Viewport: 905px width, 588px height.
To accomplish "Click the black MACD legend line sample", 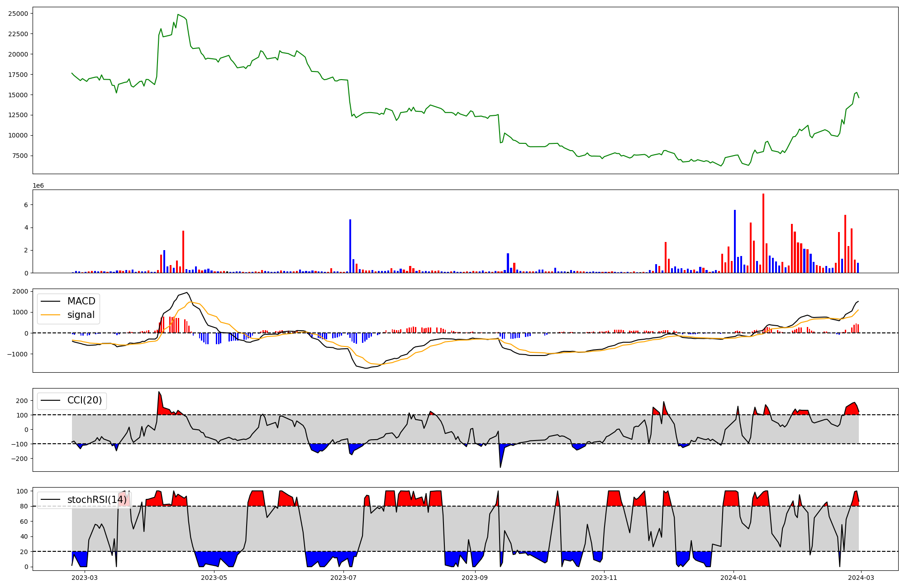I will pos(51,301).
